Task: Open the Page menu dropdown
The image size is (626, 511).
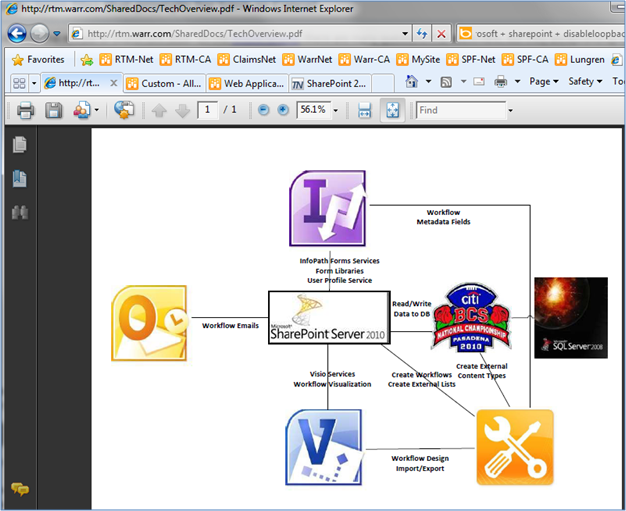Action: (544, 82)
